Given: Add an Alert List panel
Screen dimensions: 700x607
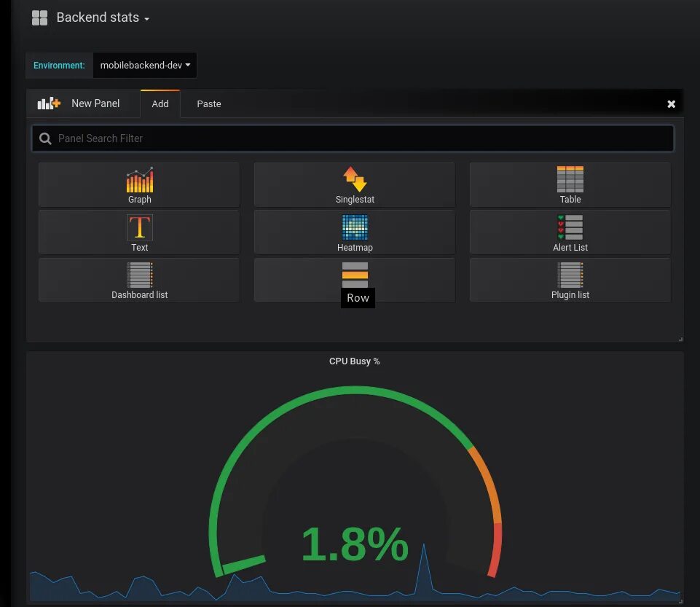Looking at the screenshot, I should pos(570,232).
